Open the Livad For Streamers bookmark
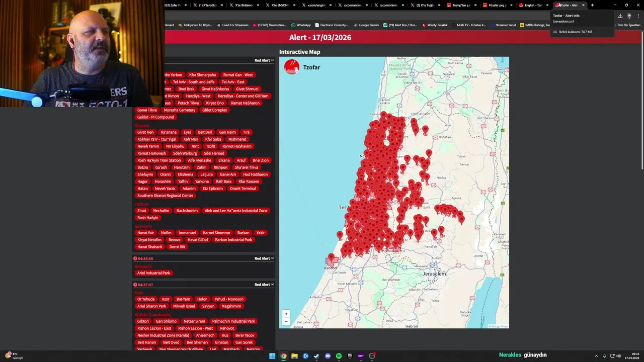 (x=232, y=25)
